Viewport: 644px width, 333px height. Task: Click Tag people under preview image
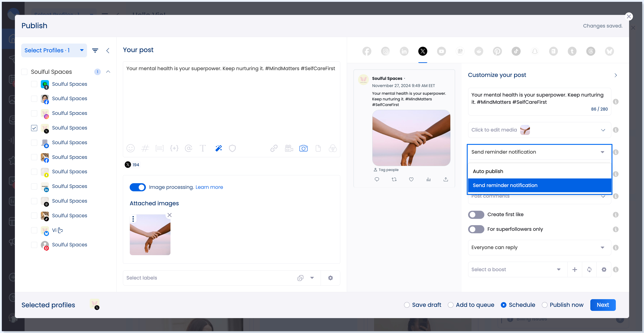pyautogui.click(x=386, y=170)
